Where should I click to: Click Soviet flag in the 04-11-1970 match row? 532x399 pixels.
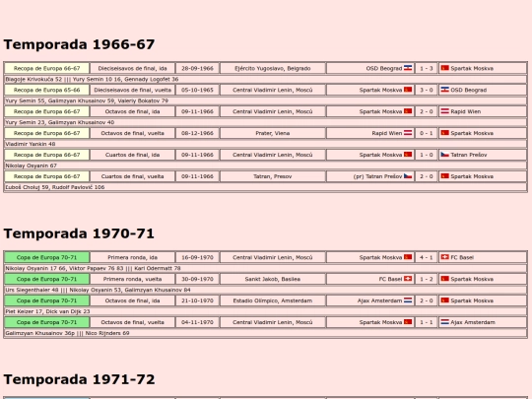(408, 322)
